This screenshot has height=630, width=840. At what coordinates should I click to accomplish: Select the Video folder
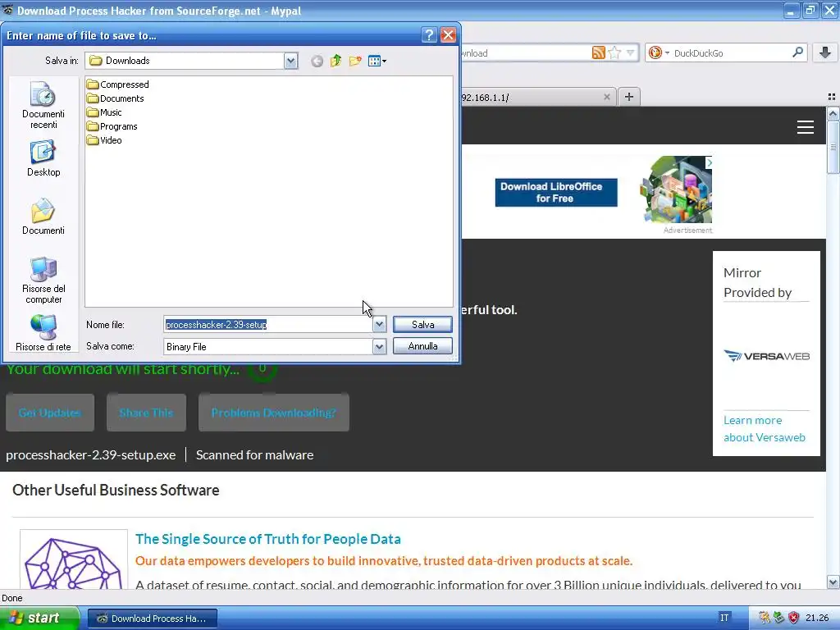point(105,139)
